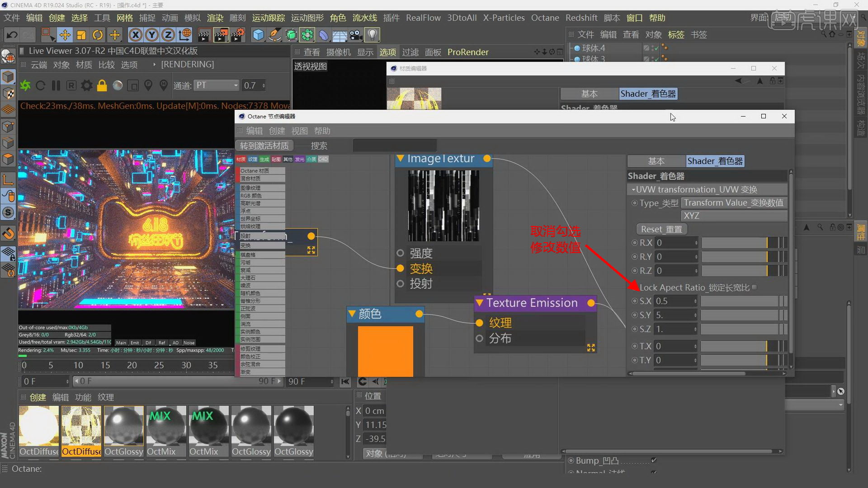Open Transform Value type dropdown
Screen dimensions: 868x488
[733, 203]
